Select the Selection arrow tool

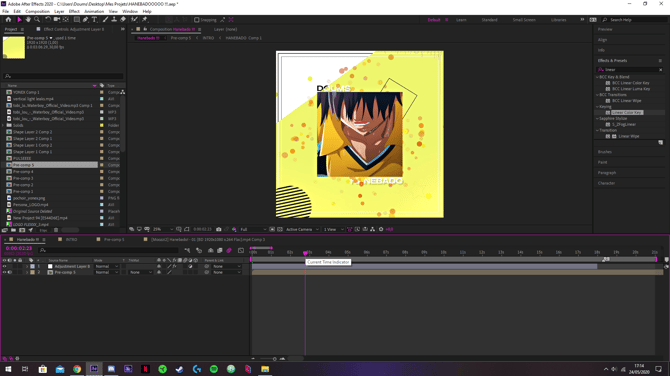(x=19, y=20)
